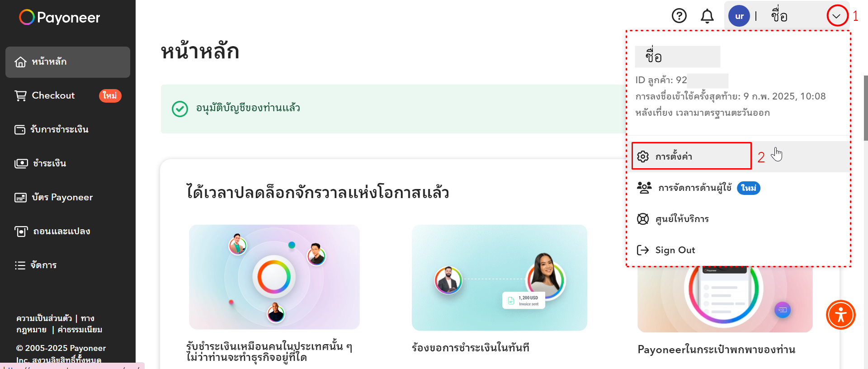Click the ค่าธรรมเนียม fees link
This screenshot has width=868, height=369.
click(80, 330)
